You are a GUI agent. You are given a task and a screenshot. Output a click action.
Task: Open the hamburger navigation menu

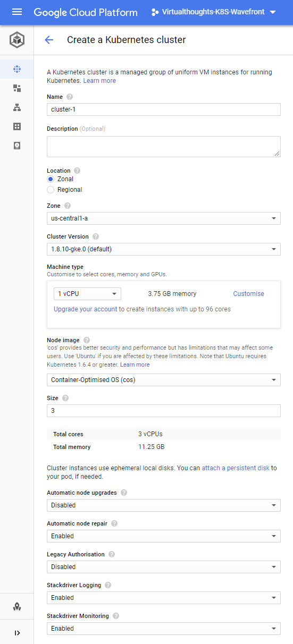pyautogui.click(x=17, y=12)
